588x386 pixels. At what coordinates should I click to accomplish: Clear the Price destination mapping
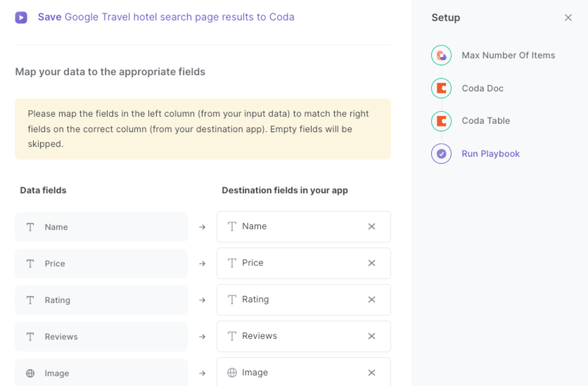coord(372,263)
